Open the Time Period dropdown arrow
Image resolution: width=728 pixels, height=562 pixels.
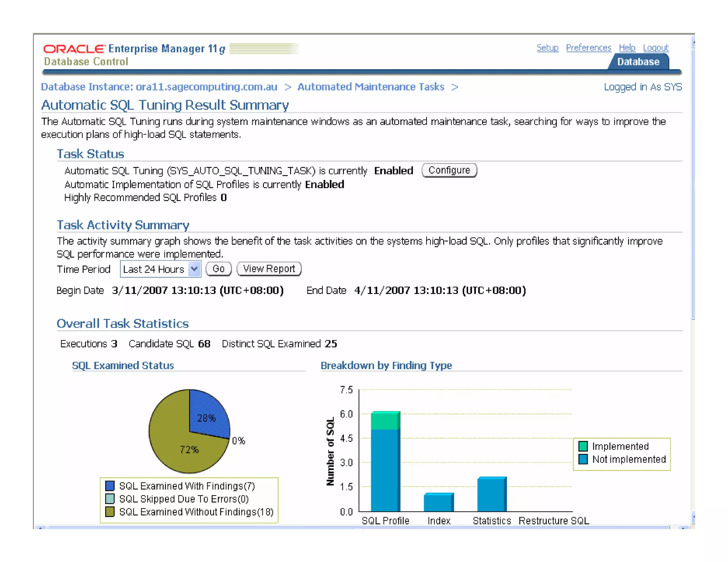pyautogui.click(x=194, y=269)
